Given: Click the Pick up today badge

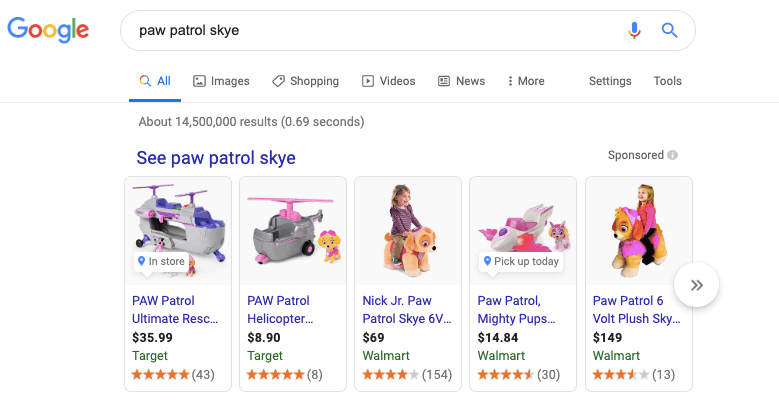Looking at the screenshot, I should click(521, 261).
